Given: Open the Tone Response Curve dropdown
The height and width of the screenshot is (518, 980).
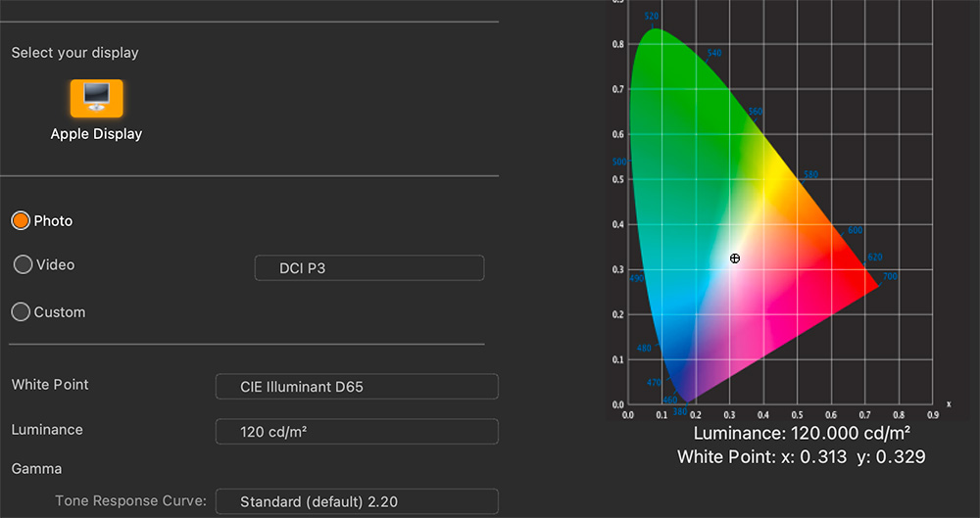Looking at the screenshot, I should click(356, 502).
